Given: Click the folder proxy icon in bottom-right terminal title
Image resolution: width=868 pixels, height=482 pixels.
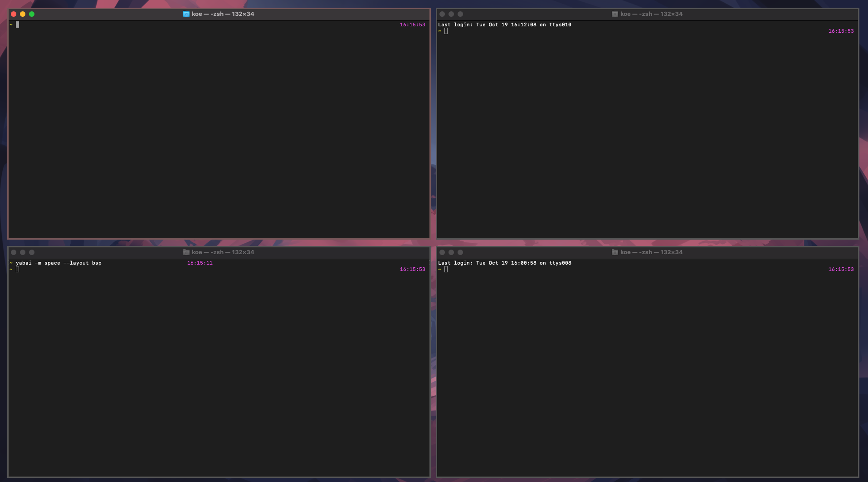Looking at the screenshot, I should (x=614, y=252).
